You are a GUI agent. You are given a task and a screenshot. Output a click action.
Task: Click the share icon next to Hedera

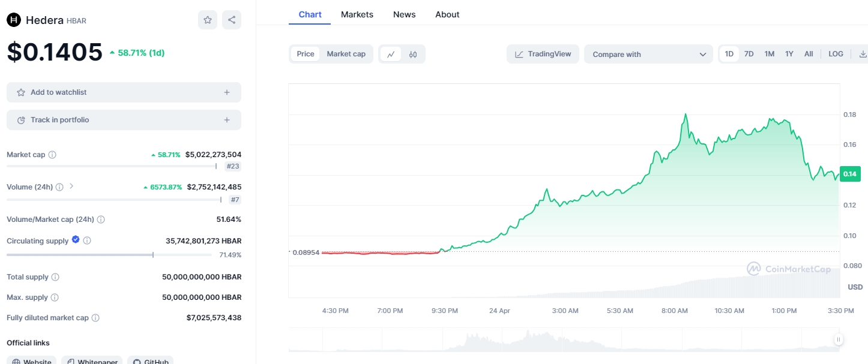(x=232, y=20)
